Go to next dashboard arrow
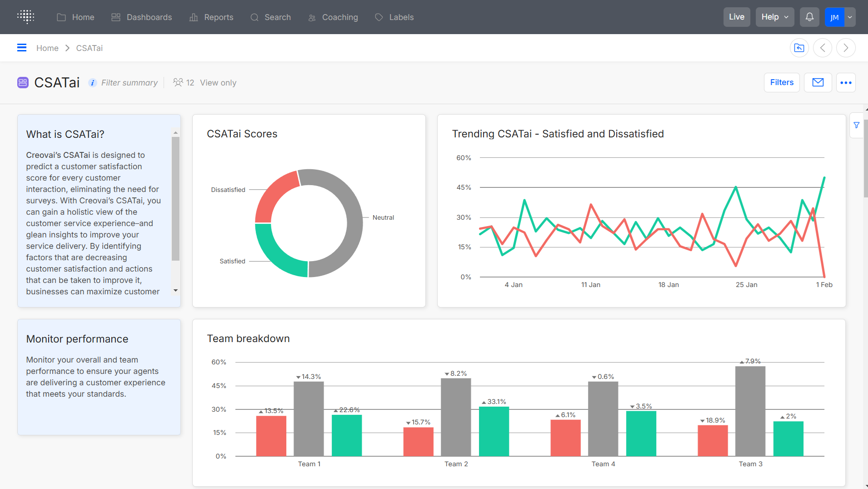868x489 pixels. pos(846,48)
